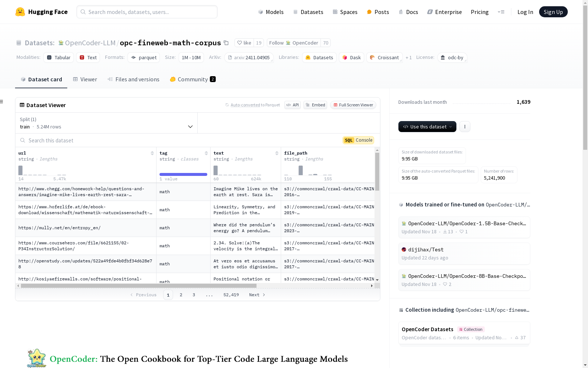Screen dimensions: 588x368
Task: Open Spaces in top navigation
Action: coord(345,12)
